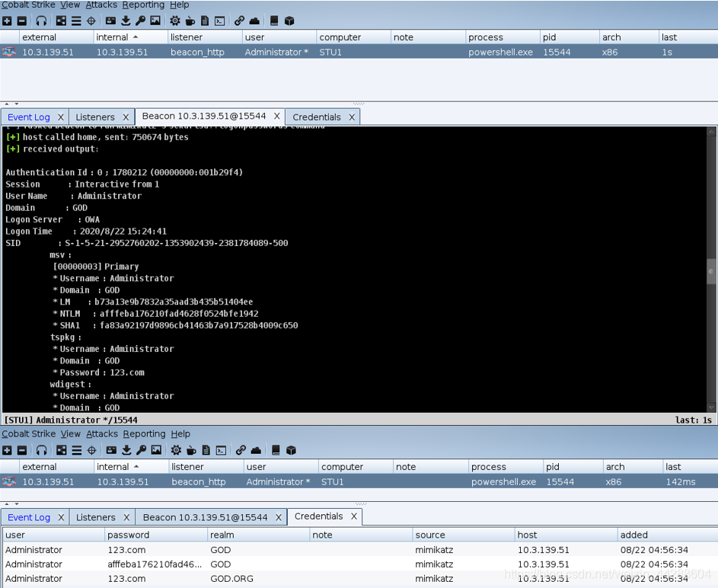Screen dimensions: 718x588
Task: Open About cube icon in upper toolbar
Action: (x=289, y=21)
